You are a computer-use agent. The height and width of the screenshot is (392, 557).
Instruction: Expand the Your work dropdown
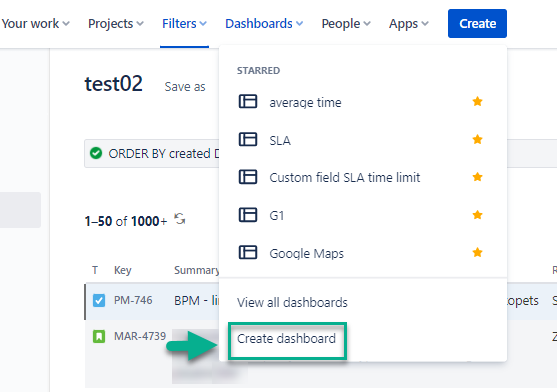[36, 24]
